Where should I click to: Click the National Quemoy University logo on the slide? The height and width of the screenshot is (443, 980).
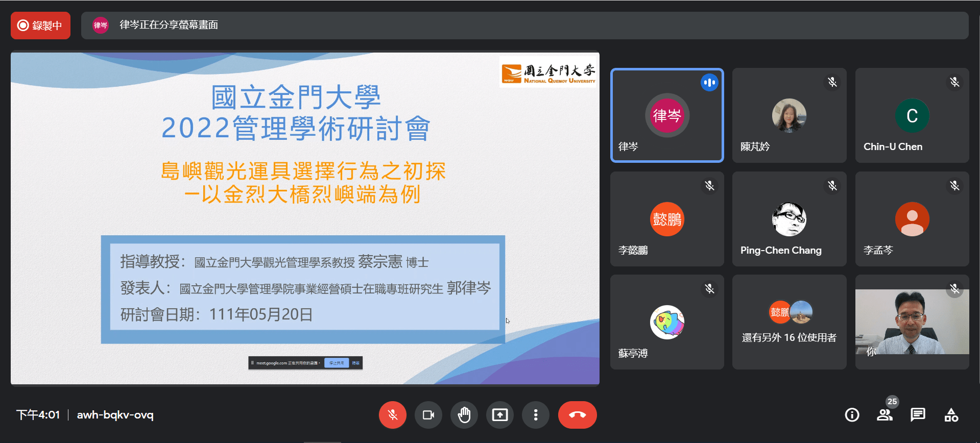pyautogui.click(x=548, y=72)
